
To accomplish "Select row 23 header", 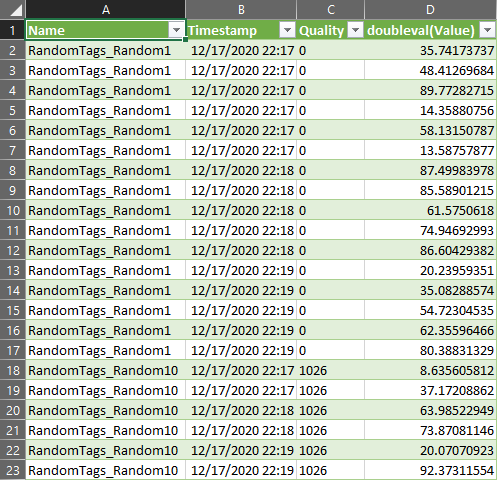I will pos(13,470).
